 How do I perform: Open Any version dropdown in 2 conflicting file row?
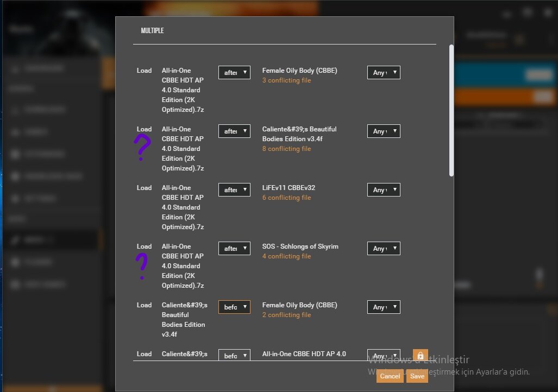[x=384, y=307]
